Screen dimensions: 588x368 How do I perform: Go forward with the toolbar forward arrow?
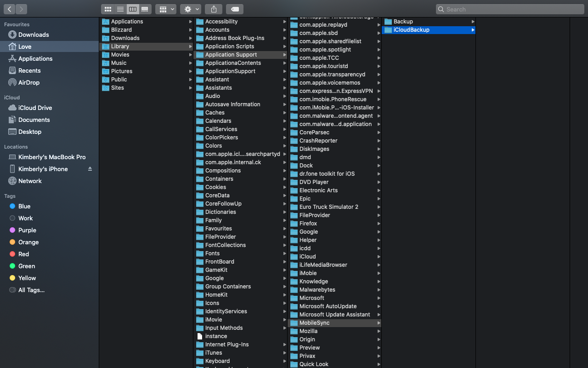(21, 9)
